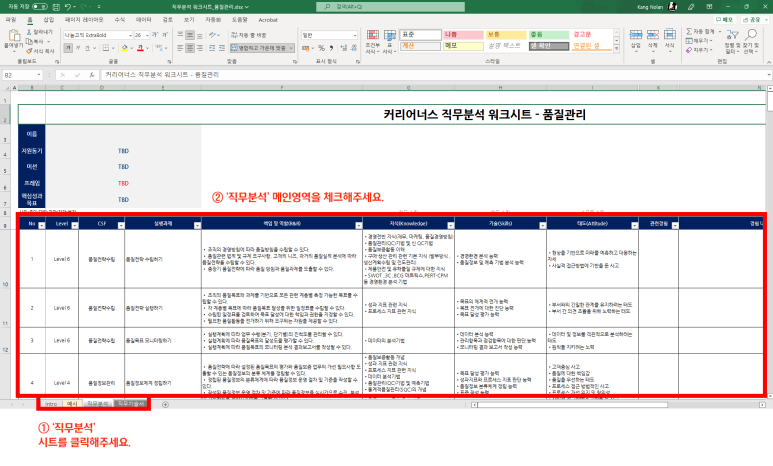Toggle middle vertical alignment
The height and width of the screenshot is (466, 773).
[x=190, y=36]
